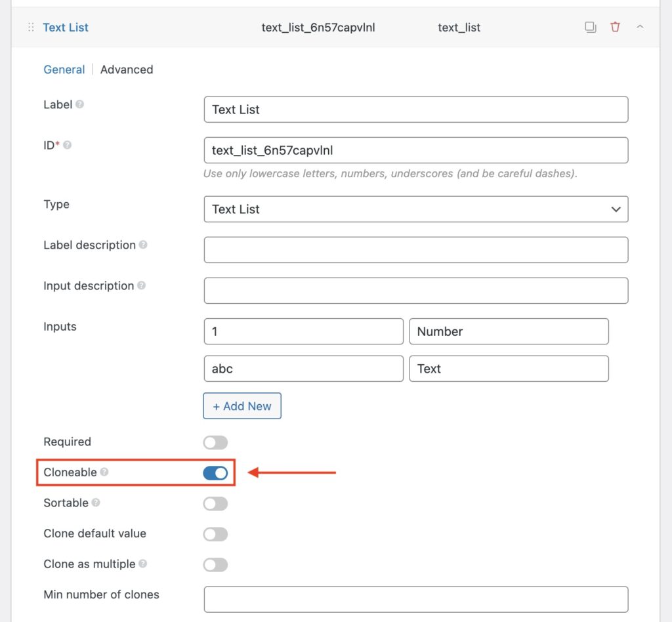Image resolution: width=672 pixels, height=622 pixels.
Task: Delete the field using the trash icon
Action: [616, 27]
